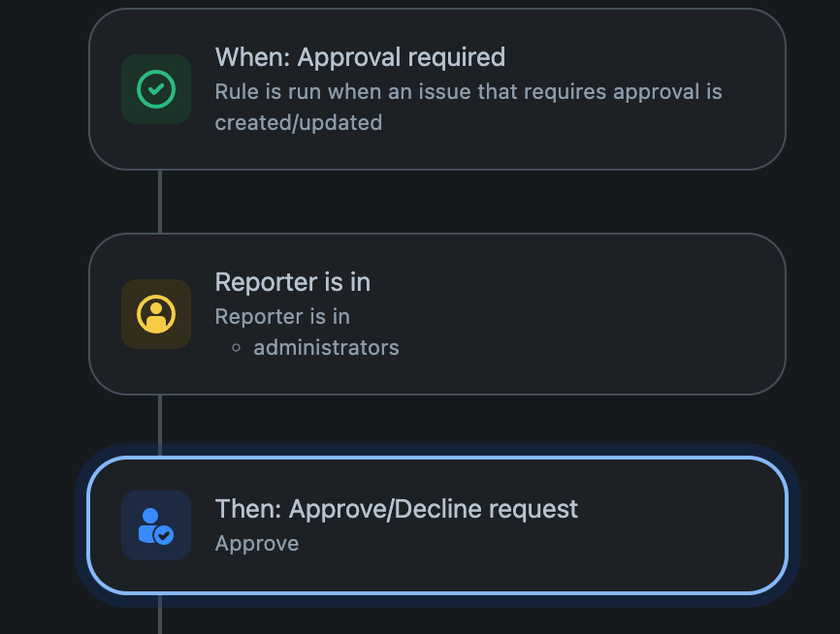Image resolution: width=840 pixels, height=634 pixels.
Task: Click the connector line between trigger and condition
Action: [x=159, y=199]
